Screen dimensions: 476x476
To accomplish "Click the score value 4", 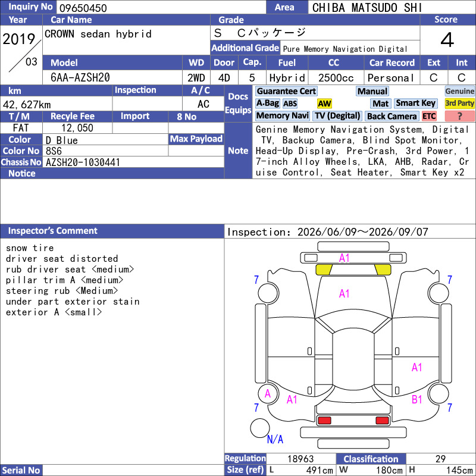I will (x=447, y=40).
